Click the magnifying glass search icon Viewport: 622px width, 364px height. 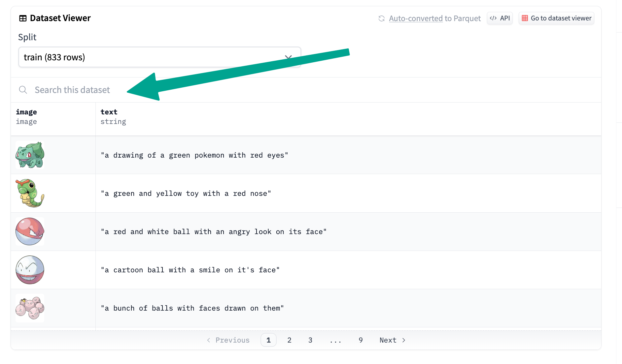[x=23, y=90]
